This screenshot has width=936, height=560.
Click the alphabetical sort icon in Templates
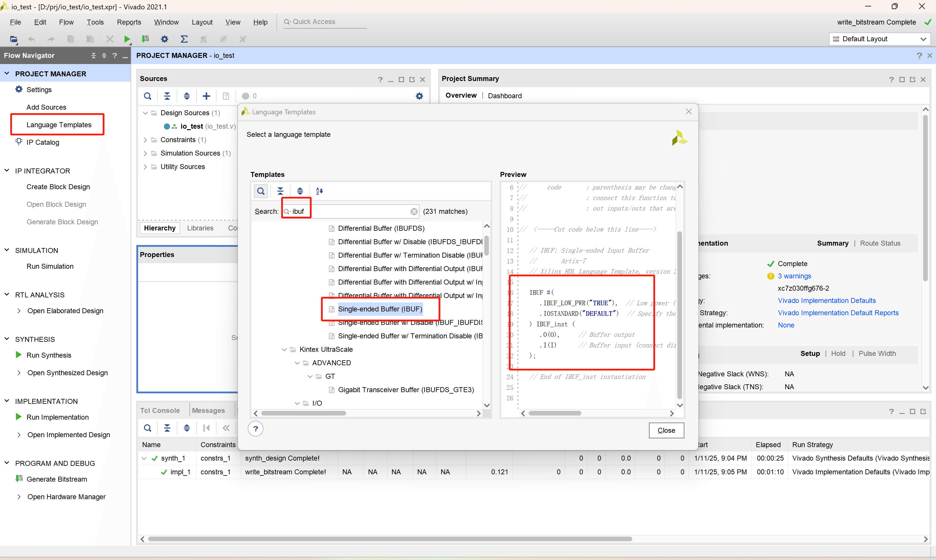320,191
